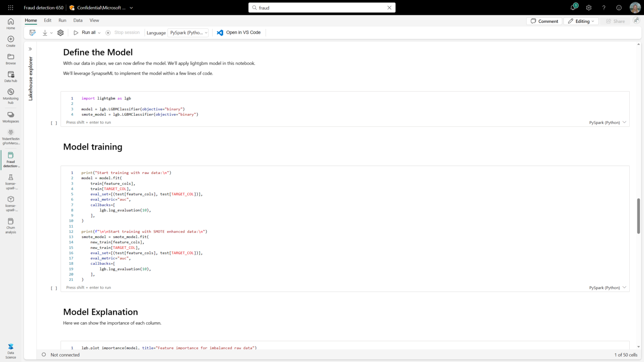Viewport: 644px width, 362px height.
Task: Open notebook settings with the gear icon
Action: (x=60, y=32)
